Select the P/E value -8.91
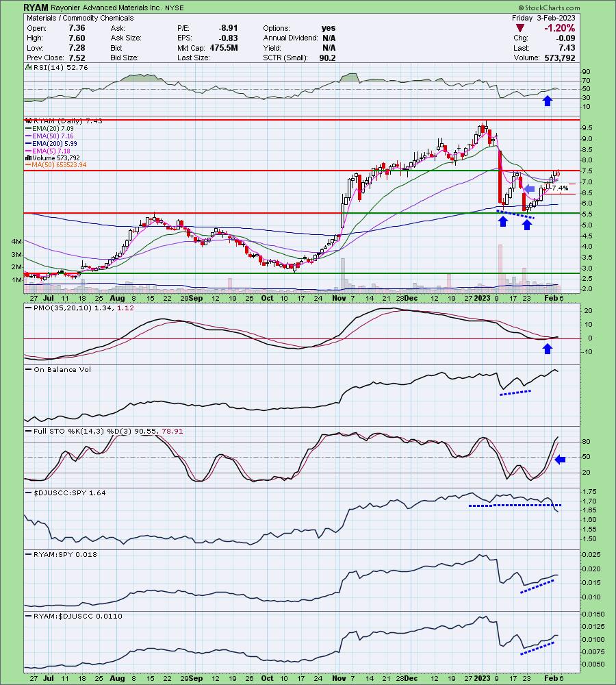The width and height of the screenshot is (616, 685). coord(229,28)
